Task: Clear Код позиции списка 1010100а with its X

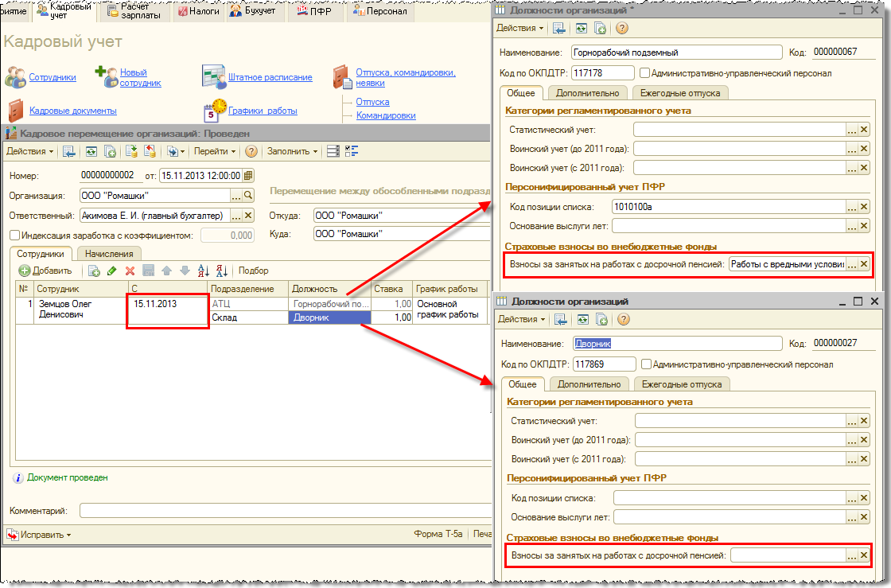Action: [x=864, y=207]
